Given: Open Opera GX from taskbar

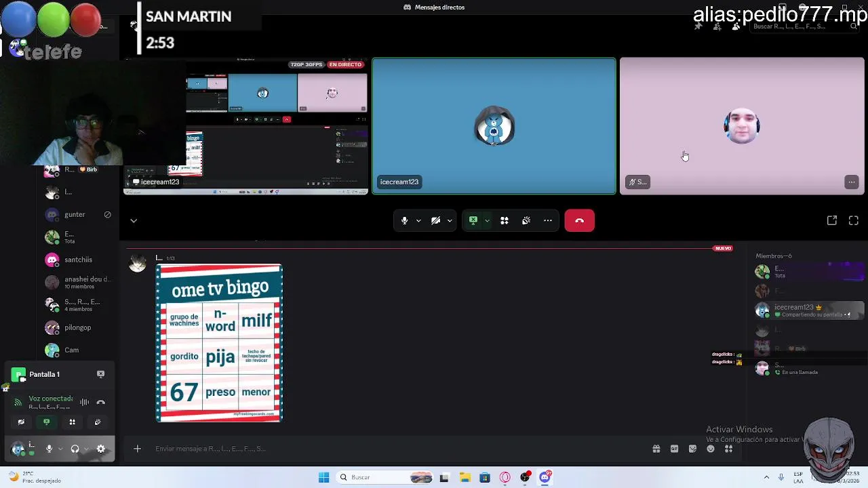Looking at the screenshot, I should (505, 477).
